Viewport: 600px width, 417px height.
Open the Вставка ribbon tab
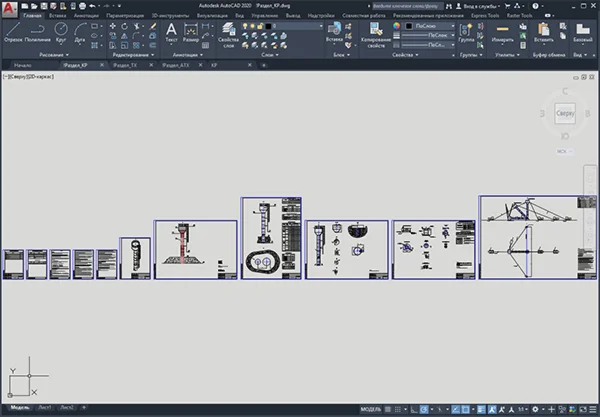coord(57,16)
